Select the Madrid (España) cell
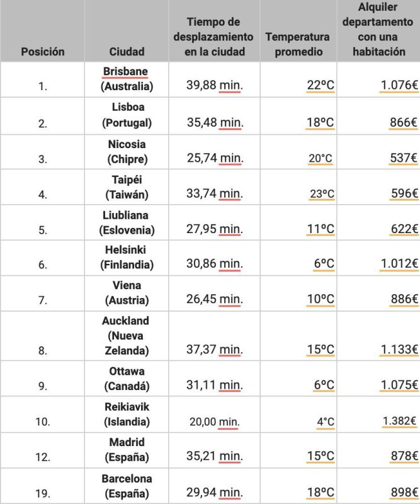 pos(127,449)
